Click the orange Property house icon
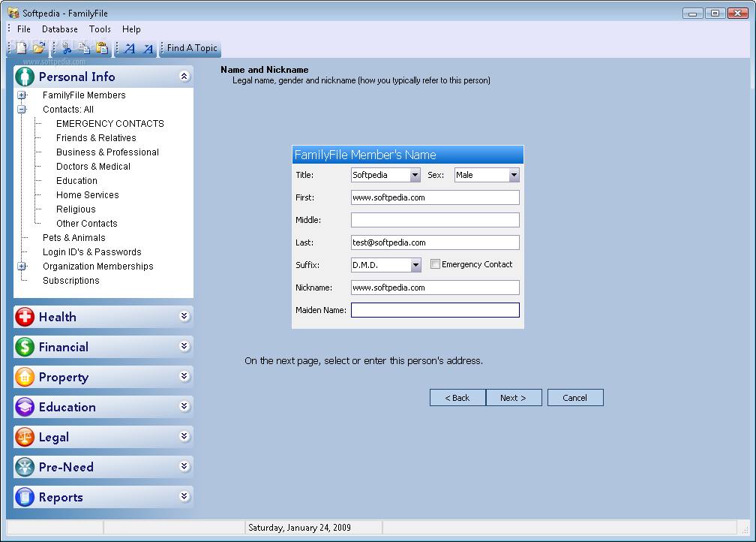The height and width of the screenshot is (542, 756). point(25,376)
